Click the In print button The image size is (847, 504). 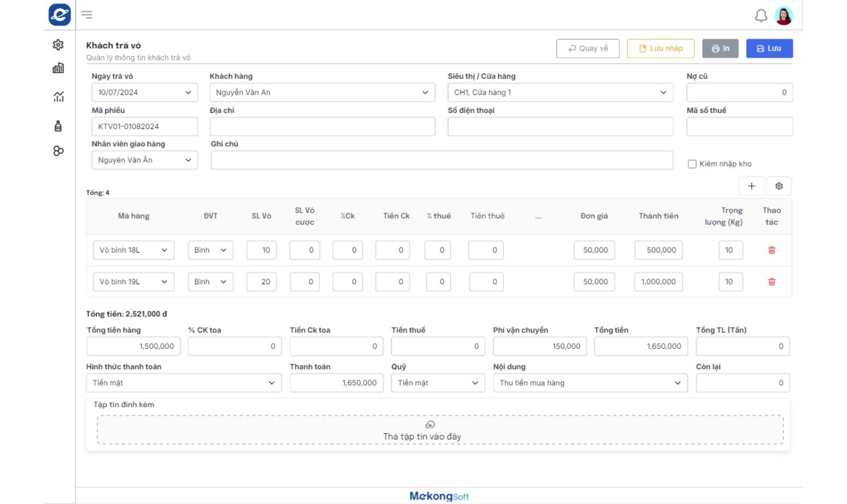720,48
